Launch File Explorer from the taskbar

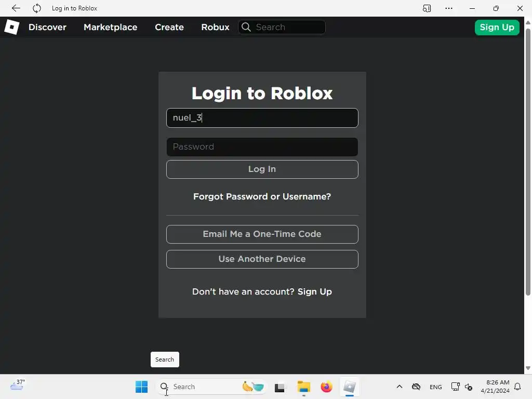coord(303,387)
